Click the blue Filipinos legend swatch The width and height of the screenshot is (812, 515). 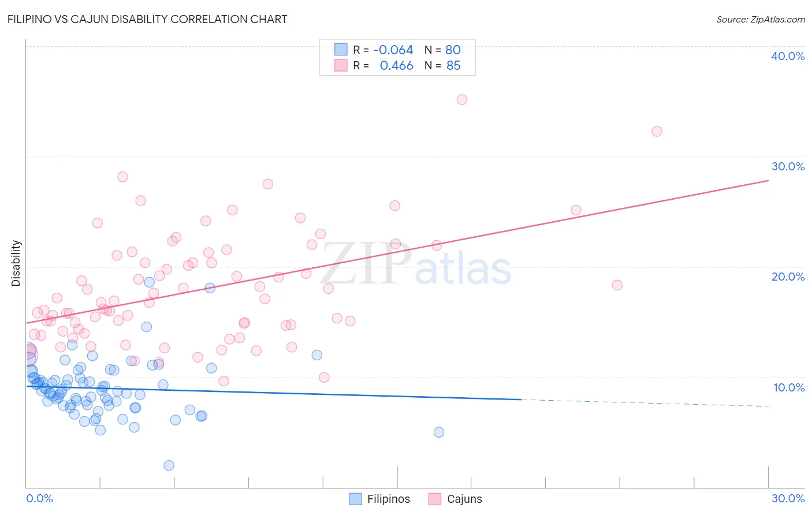[356, 499]
